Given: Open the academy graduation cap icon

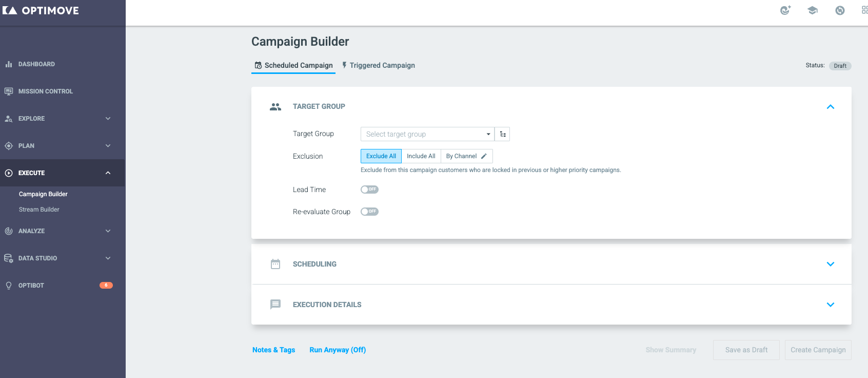Looking at the screenshot, I should 813,10.
